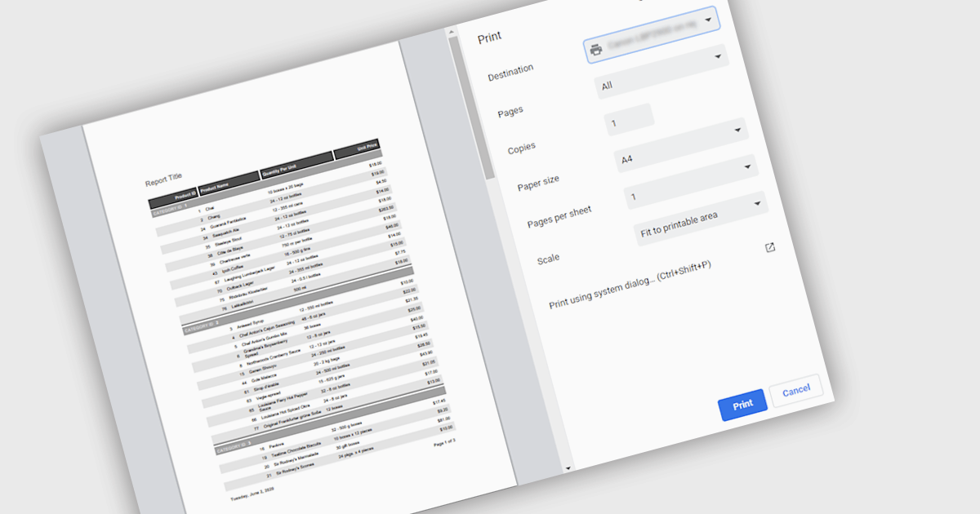Open the Destination printer dropdown arrow
Viewport: 980px width, 514px height.
pyautogui.click(x=707, y=20)
